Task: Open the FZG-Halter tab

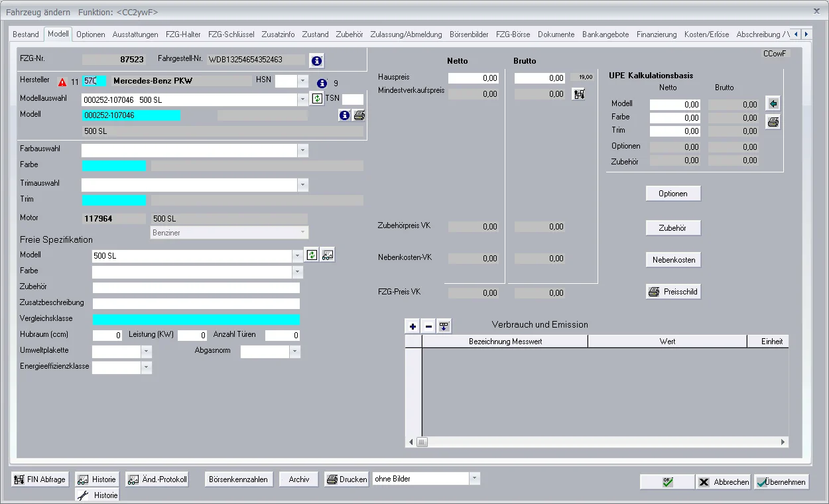Action: (183, 34)
